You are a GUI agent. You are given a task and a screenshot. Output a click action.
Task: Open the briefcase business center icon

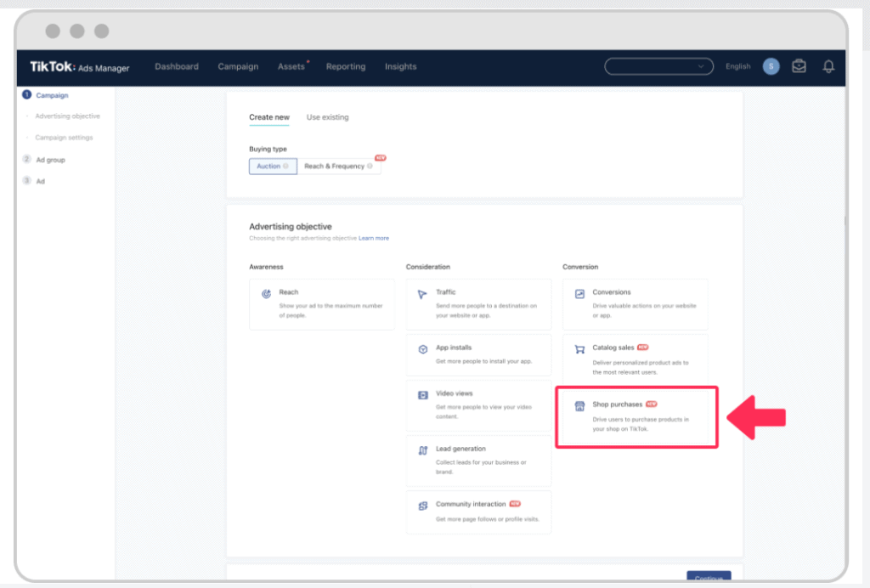799,66
